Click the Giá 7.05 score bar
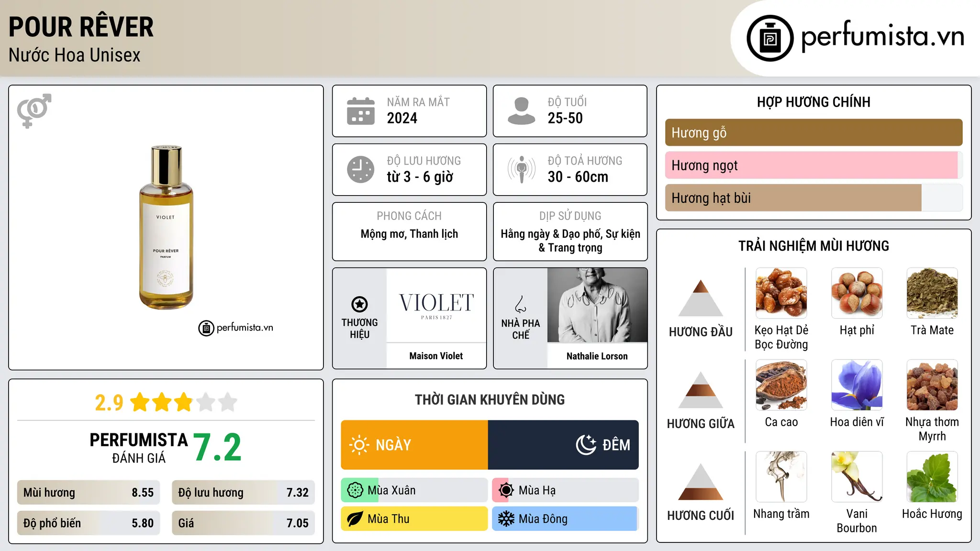This screenshot has height=551, width=980. click(243, 523)
